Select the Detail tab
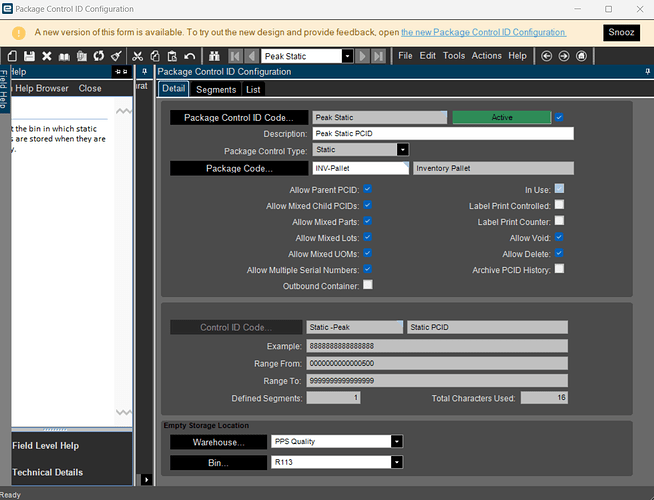 (x=174, y=89)
